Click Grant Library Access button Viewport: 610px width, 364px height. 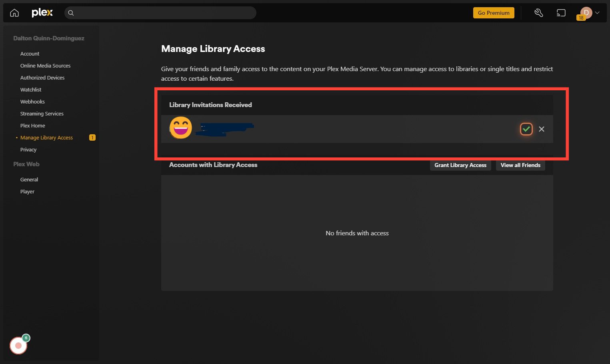point(460,165)
